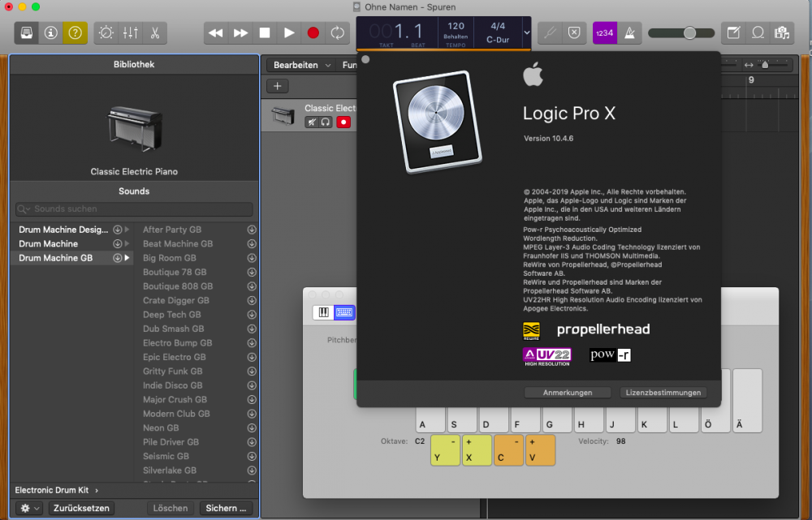Download Dub Smash GB patch icon

(x=252, y=329)
